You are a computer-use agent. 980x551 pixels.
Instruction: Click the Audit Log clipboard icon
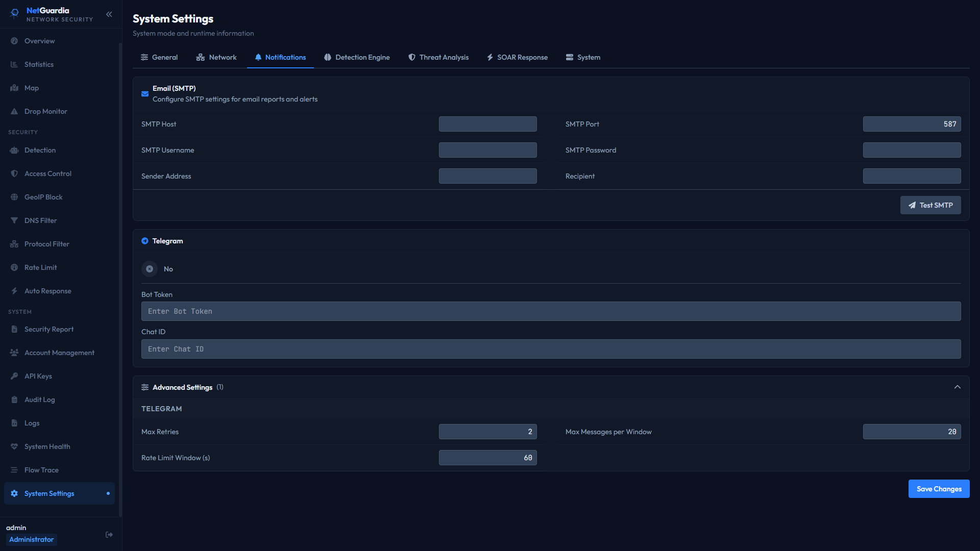(14, 399)
